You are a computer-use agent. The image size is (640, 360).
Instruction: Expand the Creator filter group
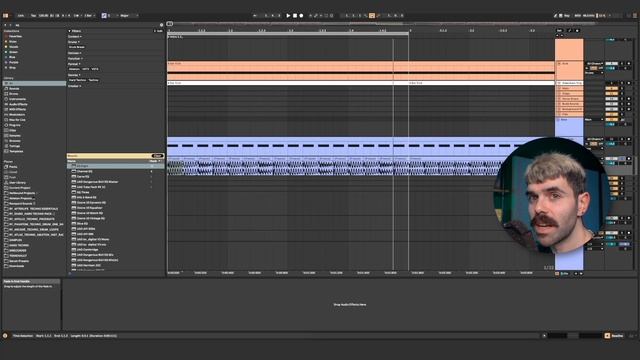point(74,86)
